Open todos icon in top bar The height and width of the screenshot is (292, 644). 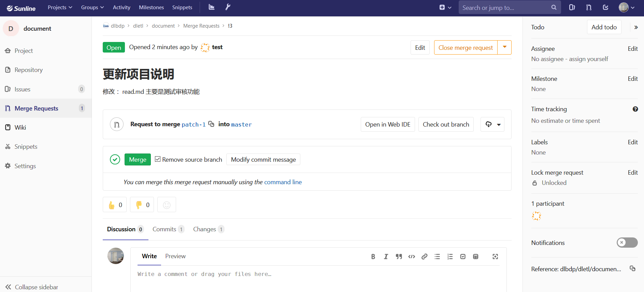tap(605, 7)
